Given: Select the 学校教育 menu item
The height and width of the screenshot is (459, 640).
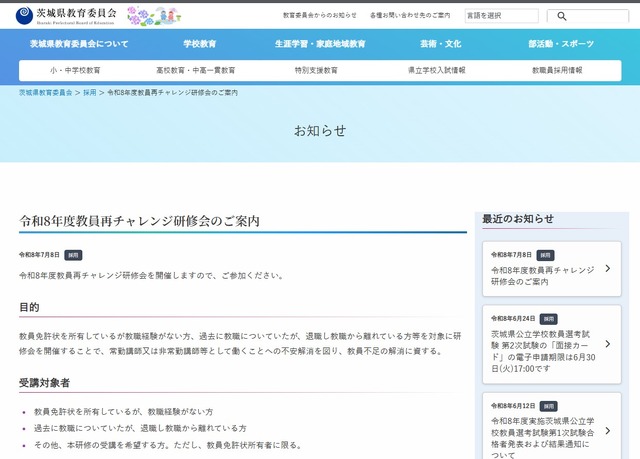Looking at the screenshot, I should point(200,44).
